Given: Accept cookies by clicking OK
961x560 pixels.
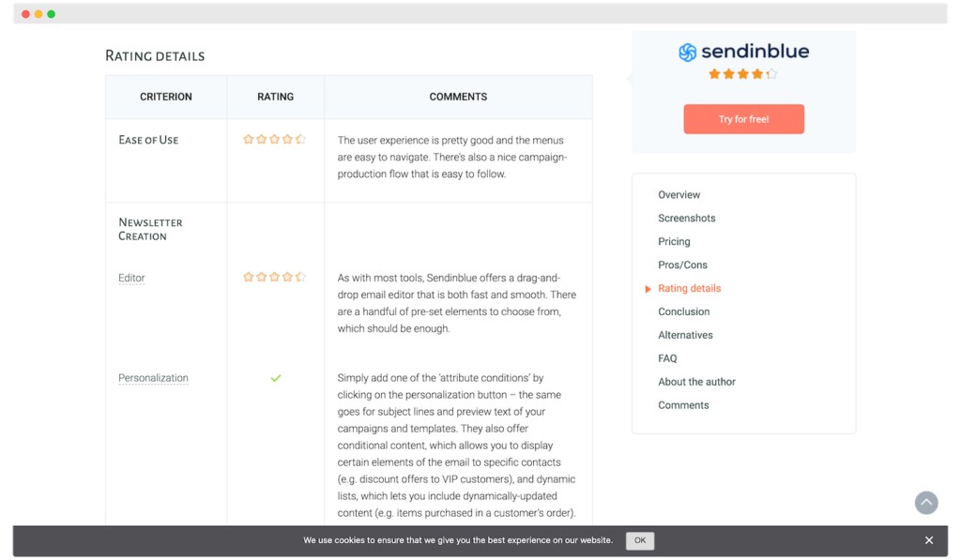Looking at the screenshot, I should tap(640, 540).
